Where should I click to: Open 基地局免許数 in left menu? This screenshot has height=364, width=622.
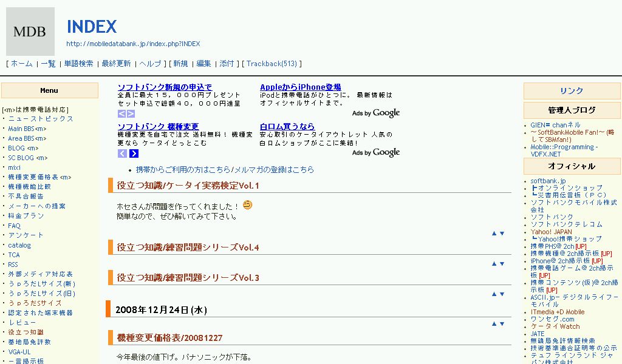pos(29,342)
